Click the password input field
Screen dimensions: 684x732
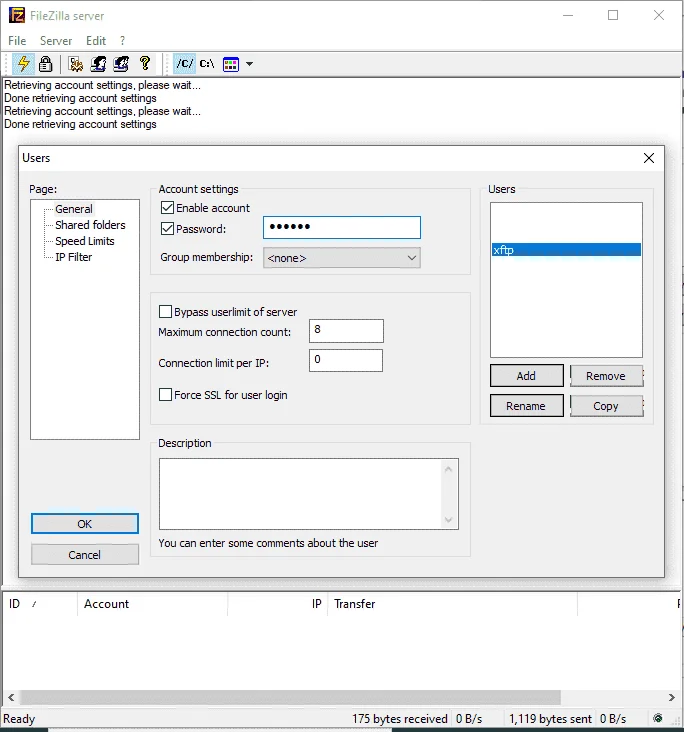(x=342, y=227)
